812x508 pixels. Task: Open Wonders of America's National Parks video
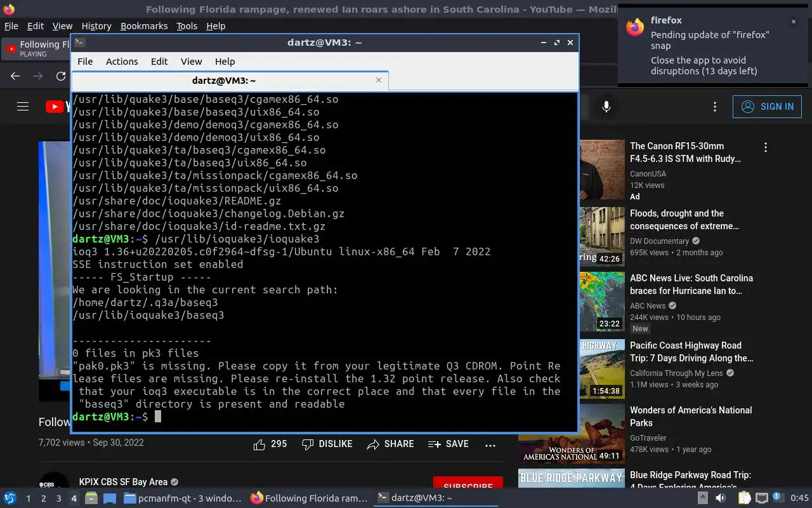[691, 417]
